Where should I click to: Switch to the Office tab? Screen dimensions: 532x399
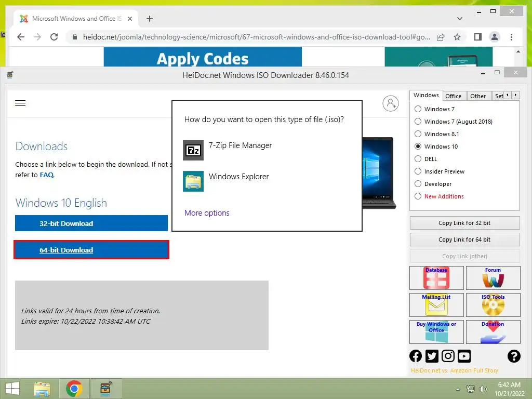(x=453, y=96)
